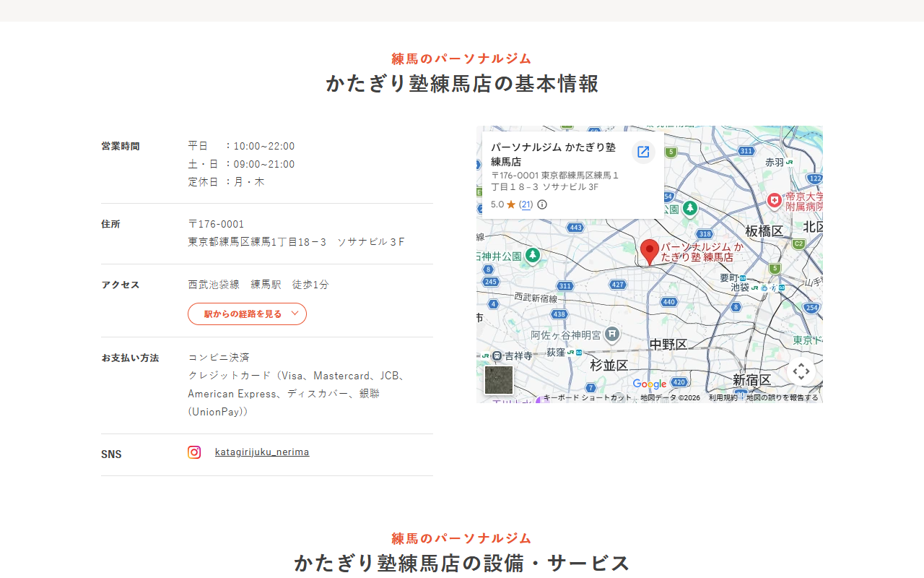924x578 pixels.
Task: Click the コンビニ決済 payment text
Action: [x=219, y=358]
